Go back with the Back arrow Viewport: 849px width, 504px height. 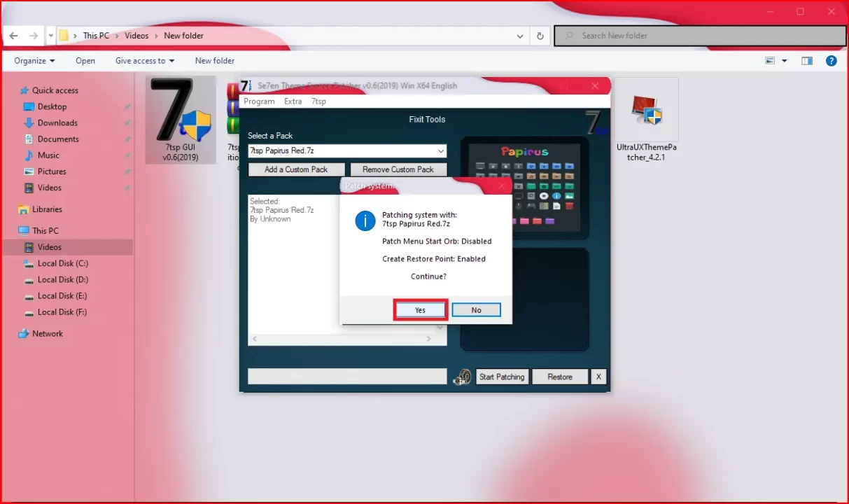(13, 36)
